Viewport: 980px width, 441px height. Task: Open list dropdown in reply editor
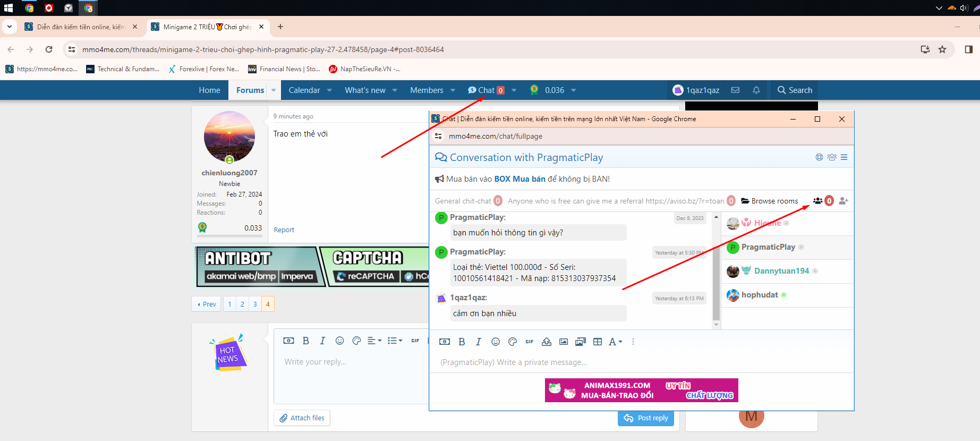(x=395, y=341)
